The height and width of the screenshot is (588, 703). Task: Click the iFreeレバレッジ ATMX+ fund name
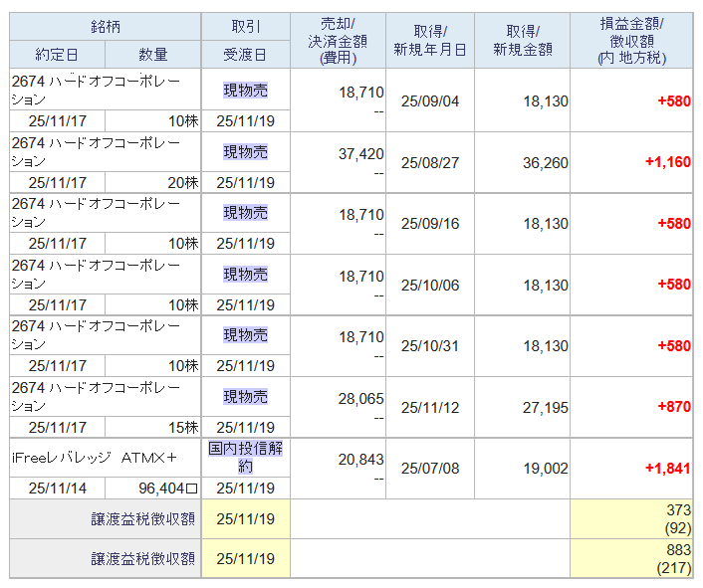coord(95,458)
